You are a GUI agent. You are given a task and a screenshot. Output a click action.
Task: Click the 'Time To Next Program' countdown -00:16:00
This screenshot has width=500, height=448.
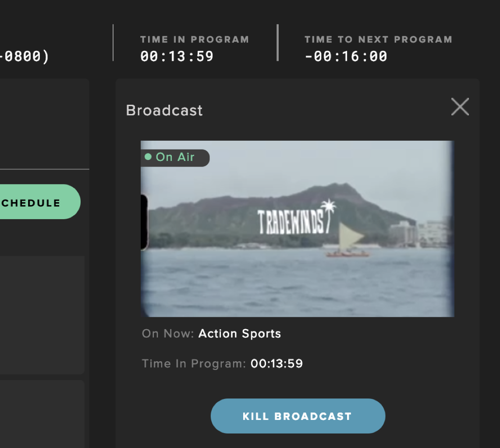point(346,57)
